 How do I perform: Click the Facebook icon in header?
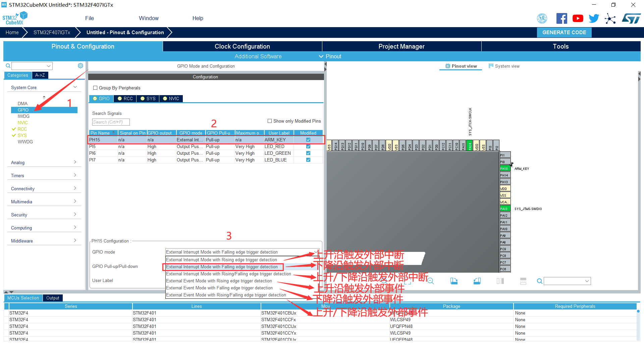(561, 18)
